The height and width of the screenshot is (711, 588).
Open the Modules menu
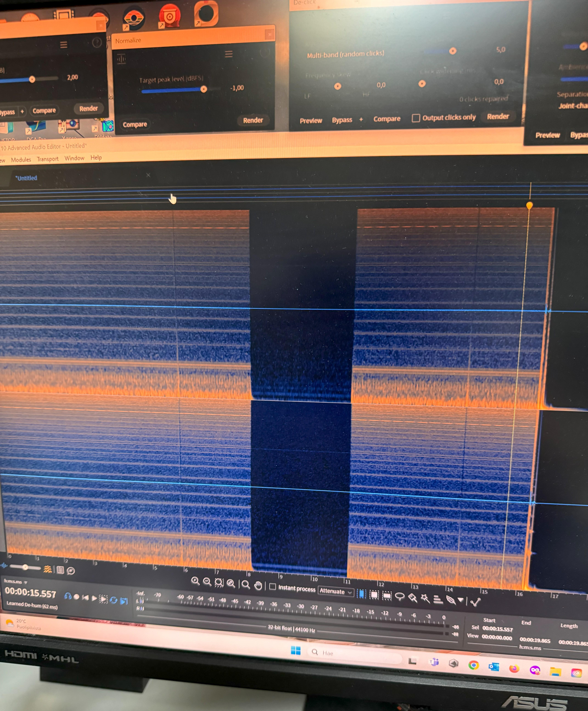coord(21,159)
